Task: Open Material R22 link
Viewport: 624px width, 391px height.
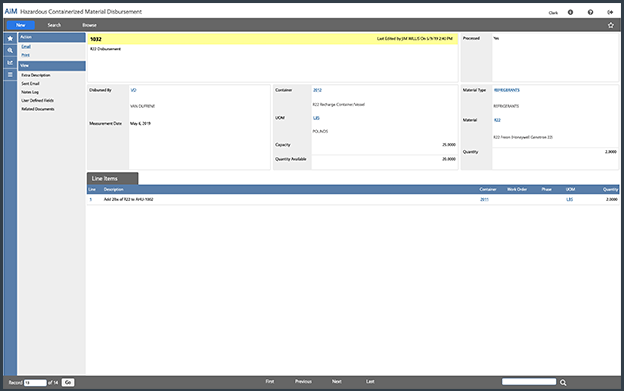Action: [497, 120]
